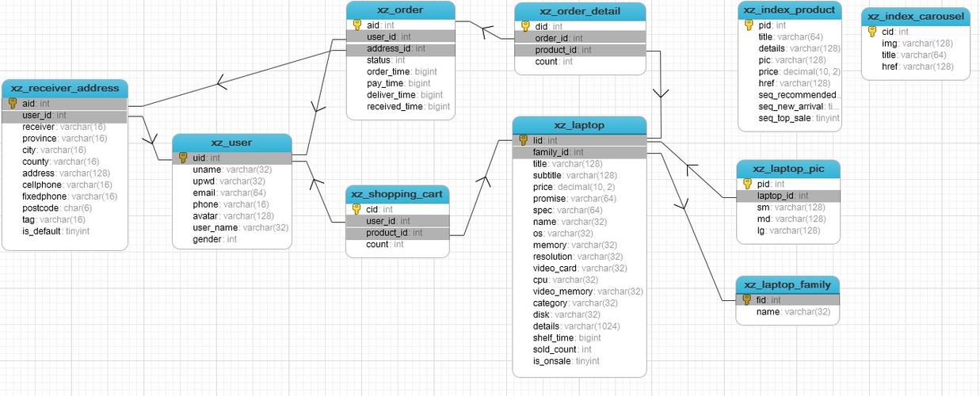Click the key icon in xz_shopping_cart table
Image resolution: width=980 pixels, height=396 pixels.
click(357, 209)
